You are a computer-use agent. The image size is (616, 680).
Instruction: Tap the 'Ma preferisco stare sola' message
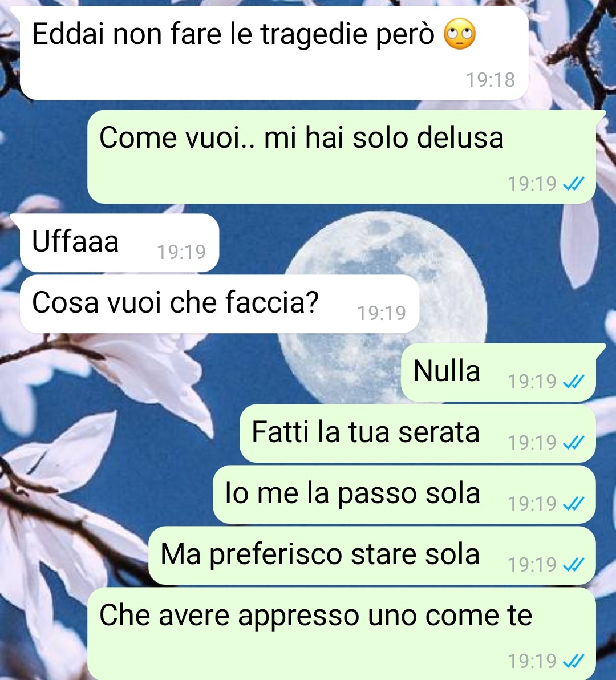(372, 556)
